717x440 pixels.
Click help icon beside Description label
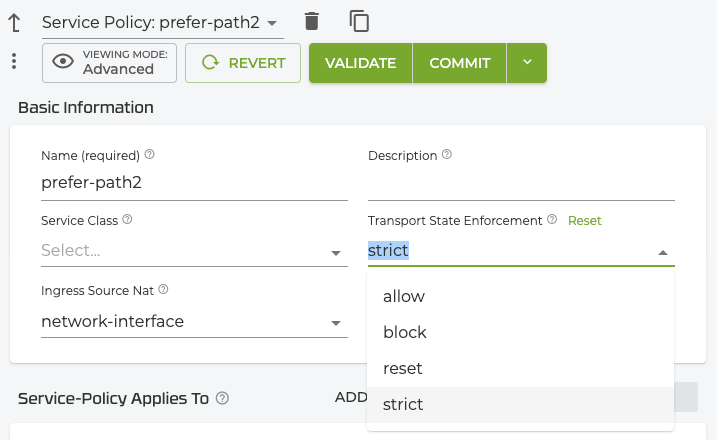[x=447, y=155]
